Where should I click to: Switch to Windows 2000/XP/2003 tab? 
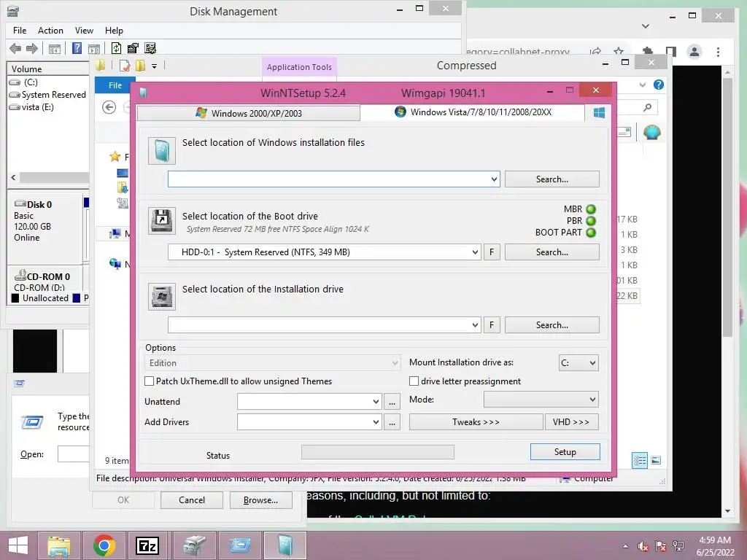click(x=248, y=113)
